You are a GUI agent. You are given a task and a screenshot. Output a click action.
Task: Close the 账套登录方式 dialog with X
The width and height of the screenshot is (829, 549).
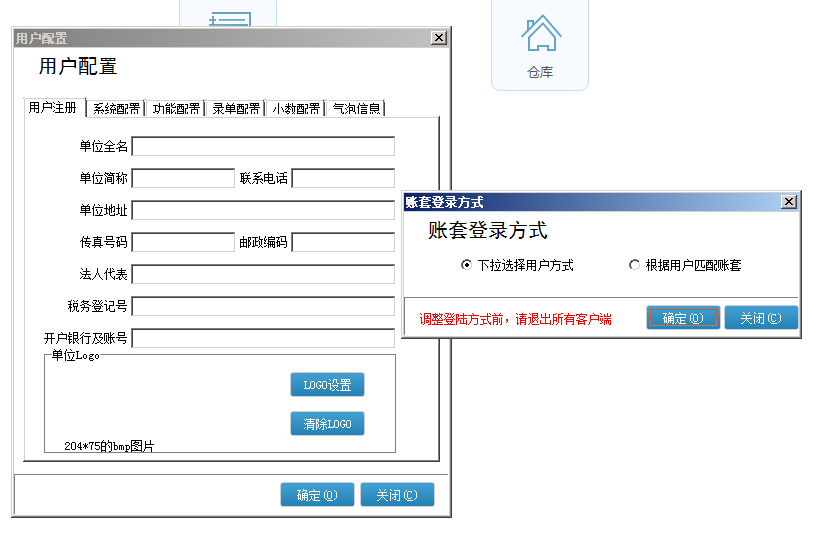click(x=789, y=202)
